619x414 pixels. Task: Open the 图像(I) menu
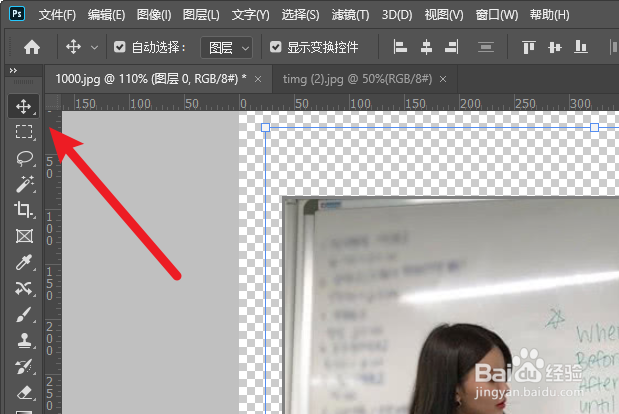tap(154, 15)
